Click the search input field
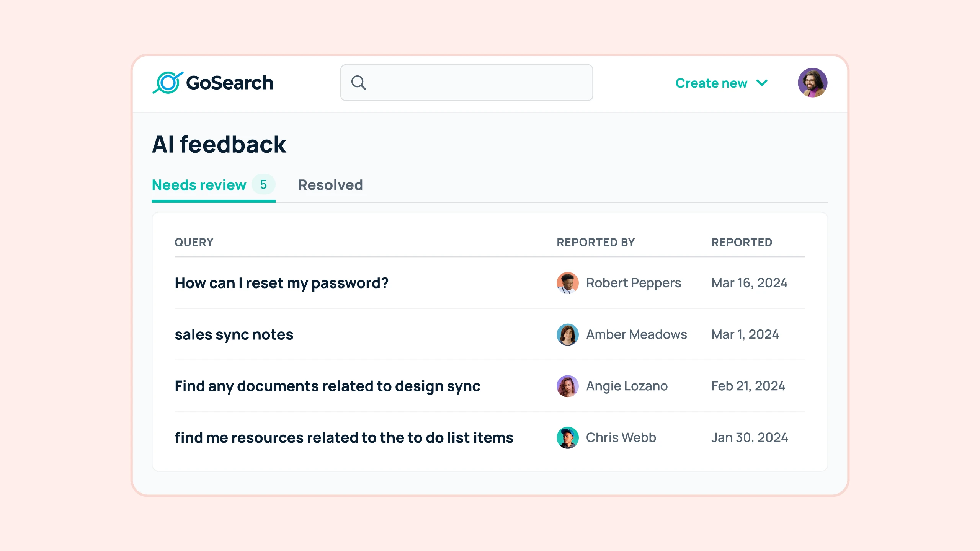 pyautogui.click(x=466, y=83)
